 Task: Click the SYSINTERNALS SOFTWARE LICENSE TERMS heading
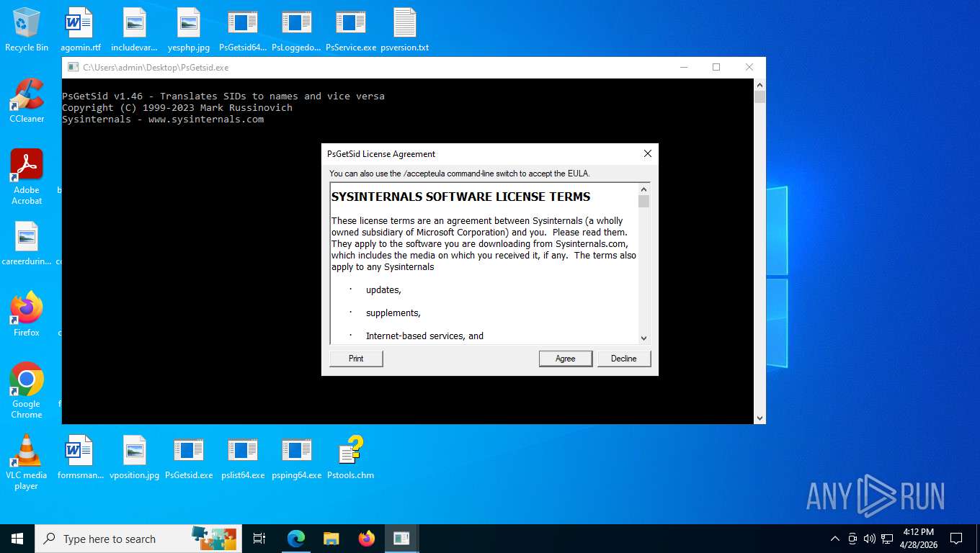(460, 197)
